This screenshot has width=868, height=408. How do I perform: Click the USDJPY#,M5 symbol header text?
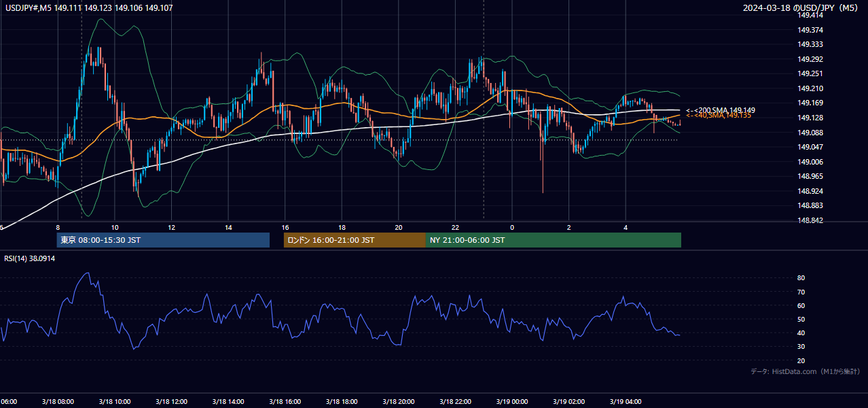[x=29, y=8]
